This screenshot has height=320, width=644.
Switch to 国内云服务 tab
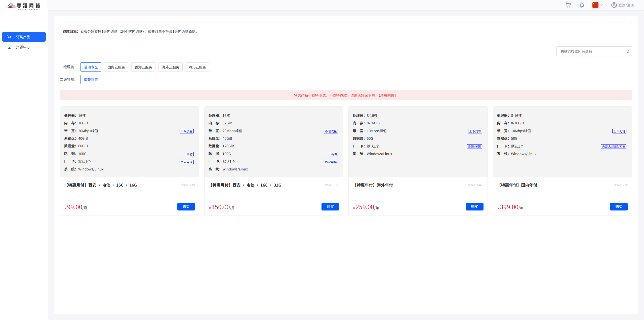[116, 67]
